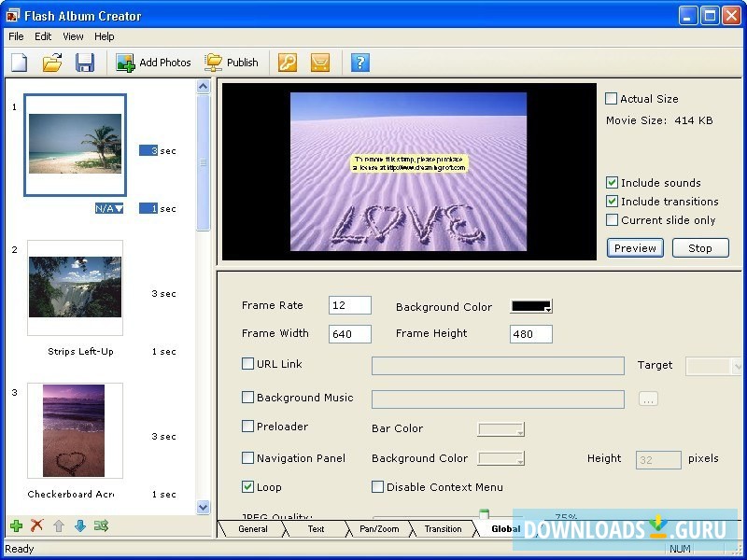Click the Preview button

point(635,248)
